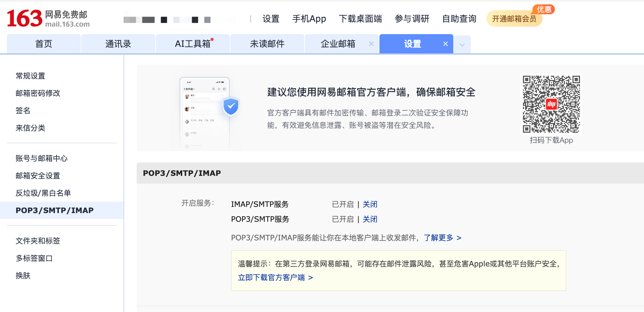The width and height of the screenshot is (644, 312).
Task: Click the 开通邮箱会员 button
Action: click(x=514, y=19)
